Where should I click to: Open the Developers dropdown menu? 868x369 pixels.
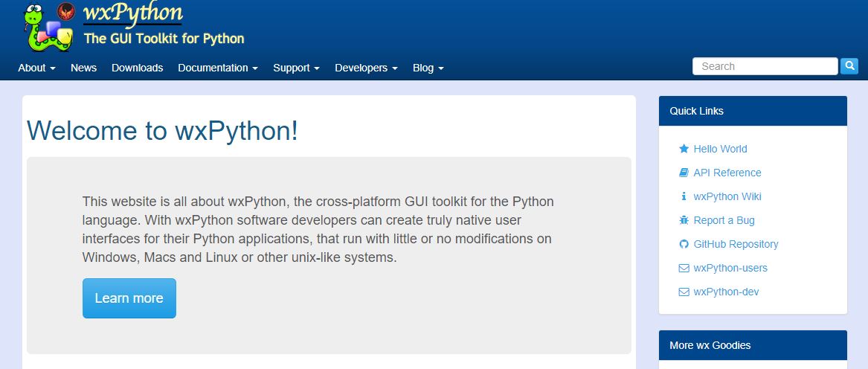pos(366,68)
